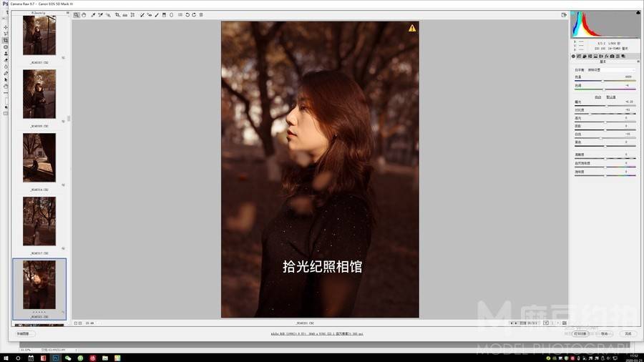Select the first filmstrip thumbnail
644x362 pixels.
(x=39, y=35)
